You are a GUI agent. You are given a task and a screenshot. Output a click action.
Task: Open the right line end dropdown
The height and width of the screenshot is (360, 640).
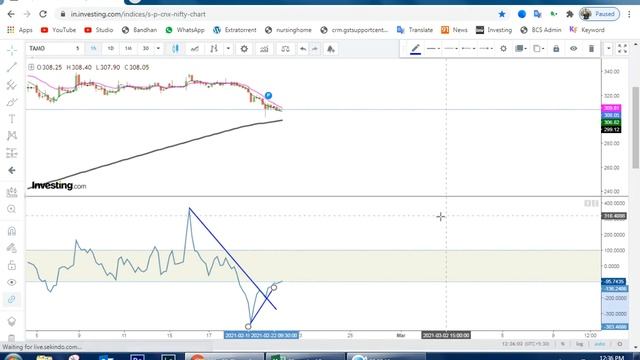(x=486, y=49)
